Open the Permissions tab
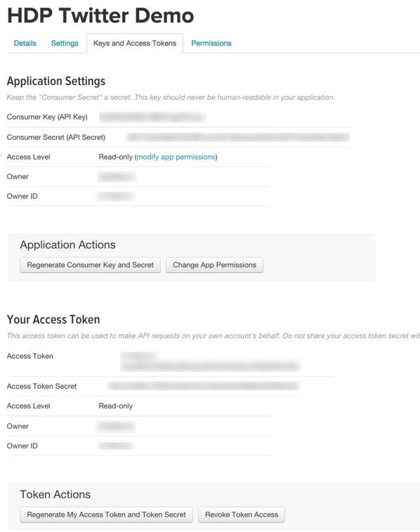This screenshot has height=532, width=420. pyautogui.click(x=211, y=43)
